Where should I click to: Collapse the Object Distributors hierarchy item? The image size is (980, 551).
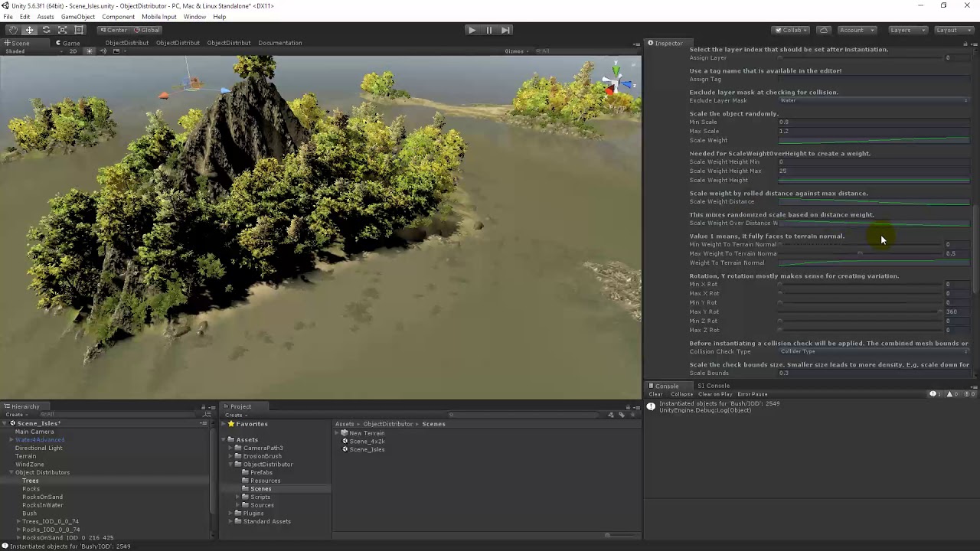11,472
